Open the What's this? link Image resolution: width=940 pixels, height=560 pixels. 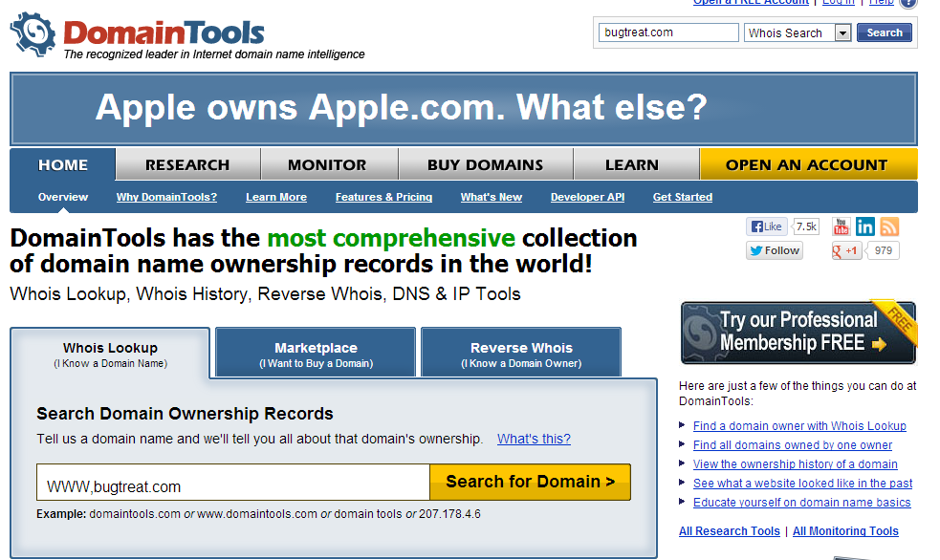534,439
